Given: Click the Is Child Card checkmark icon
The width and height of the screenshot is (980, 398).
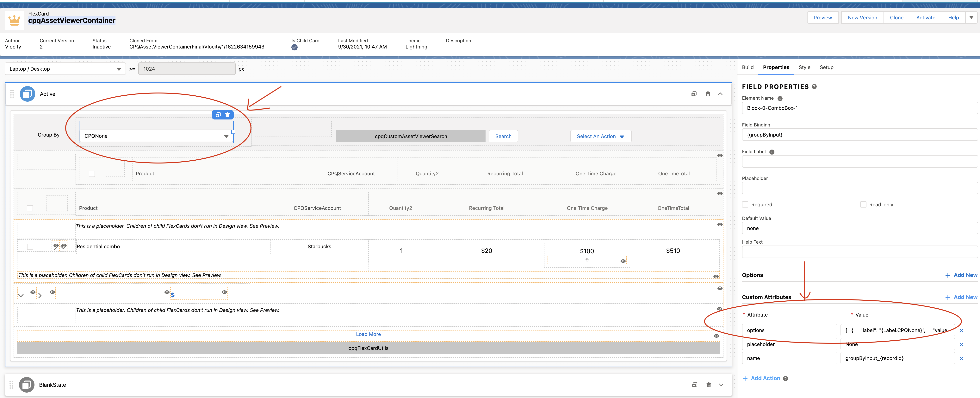Looking at the screenshot, I should pos(295,48).
